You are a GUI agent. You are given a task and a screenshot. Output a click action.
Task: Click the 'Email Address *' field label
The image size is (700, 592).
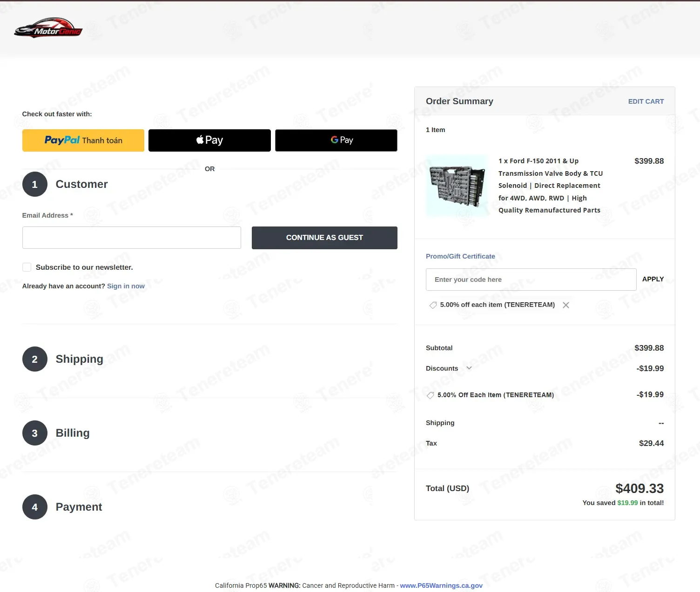coord(47,215)
